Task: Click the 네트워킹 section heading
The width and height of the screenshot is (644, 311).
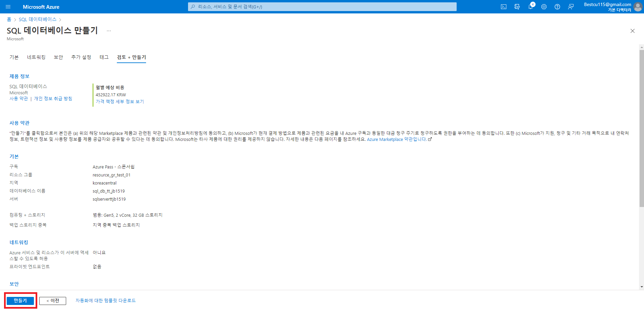Action: 19,243
